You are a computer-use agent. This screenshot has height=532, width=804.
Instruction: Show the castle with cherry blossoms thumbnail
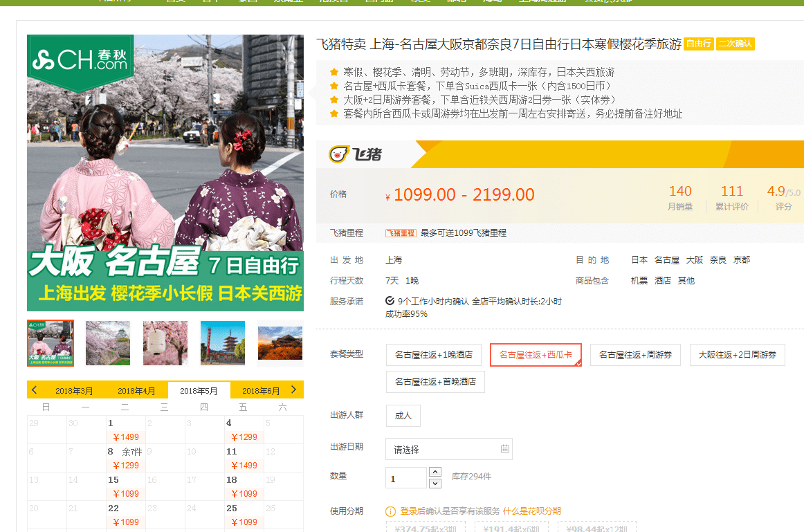coord(108,343)
